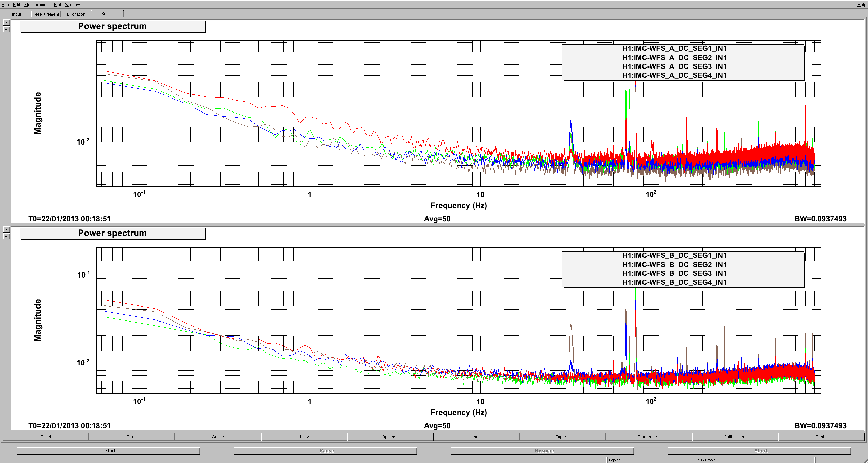Click the Repeat status bar field

[650, 460]
